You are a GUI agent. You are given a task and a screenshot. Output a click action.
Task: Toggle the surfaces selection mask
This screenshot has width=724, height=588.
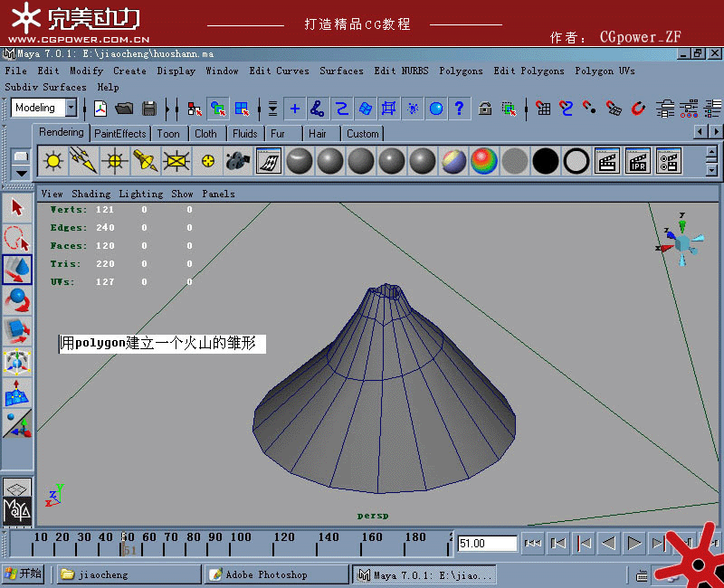point(366,109)
